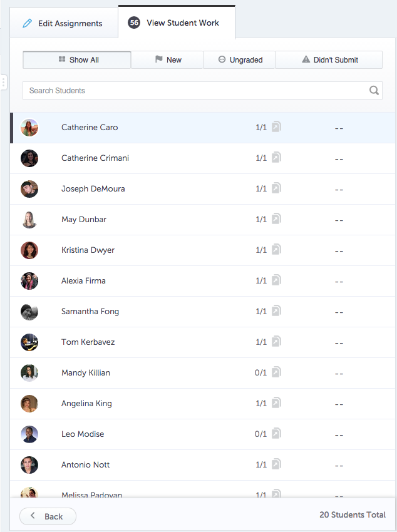The height and width of the screenshot is (532, 397).
Task: Filter list with Show All
Action: click(x=77, y=60)
